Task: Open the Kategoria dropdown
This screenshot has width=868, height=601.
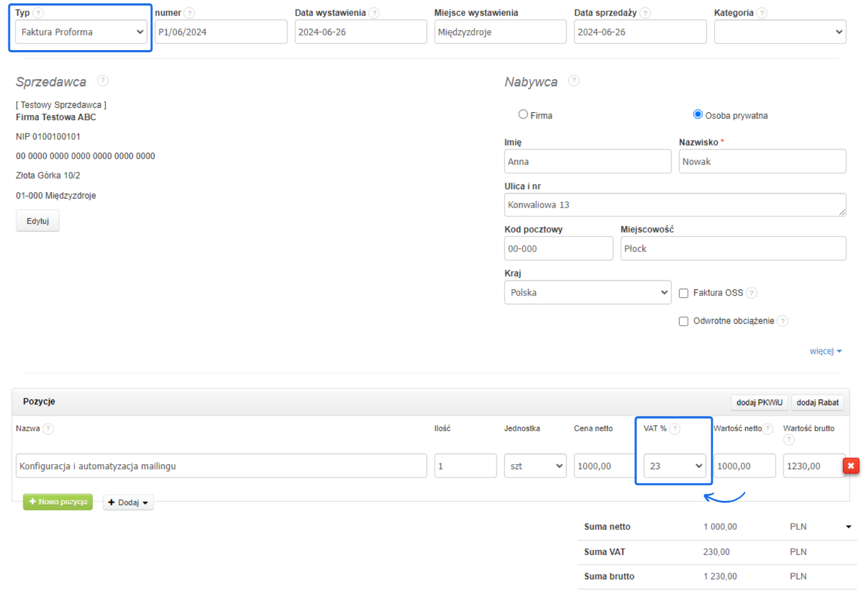Action: tap(780, 32)
